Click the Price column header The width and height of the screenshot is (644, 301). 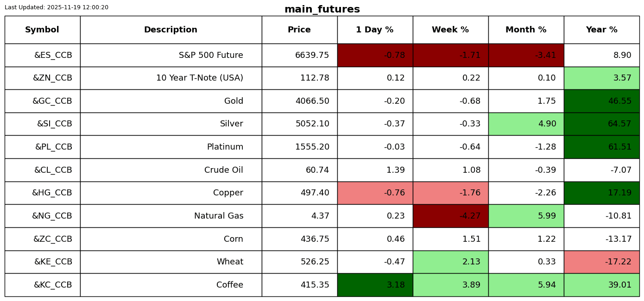click(x=299, y=30)
